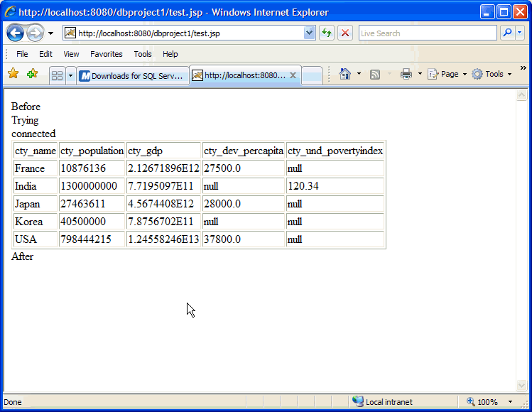Expand the zoom level 100% dropdown
Viewport: 532px width, 412px height.
click(x=510, y=402)
